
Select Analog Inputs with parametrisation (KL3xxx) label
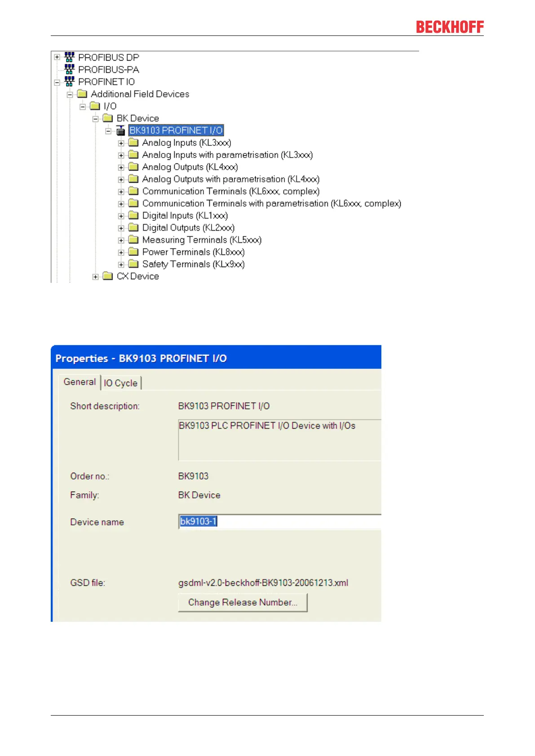coord(227,155)
